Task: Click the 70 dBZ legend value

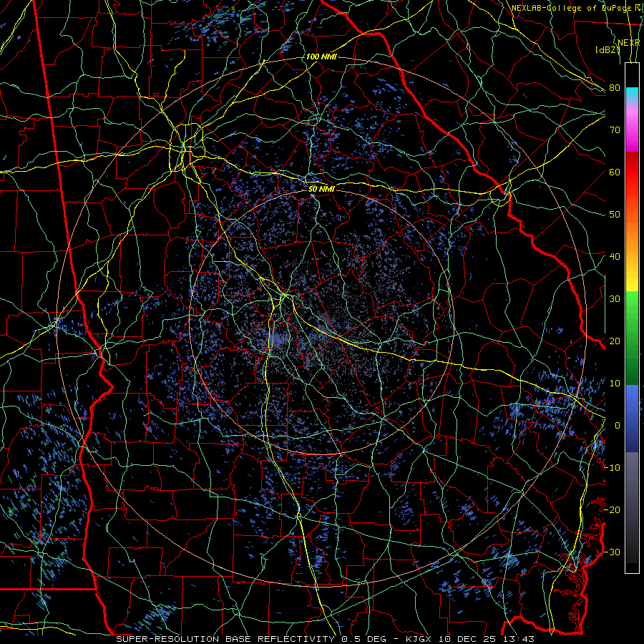Action: pos(615,130)
